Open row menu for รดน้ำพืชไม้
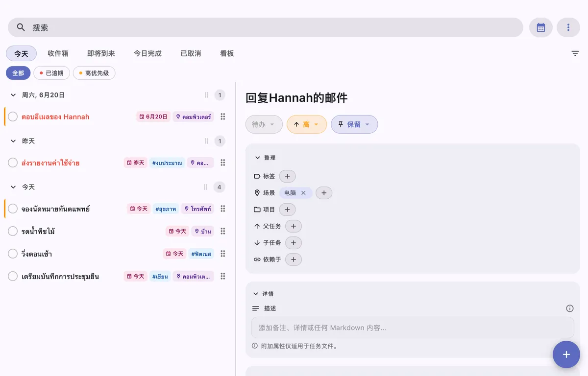Viewport: 588px width, 376px height. click(x=223, y=231)
